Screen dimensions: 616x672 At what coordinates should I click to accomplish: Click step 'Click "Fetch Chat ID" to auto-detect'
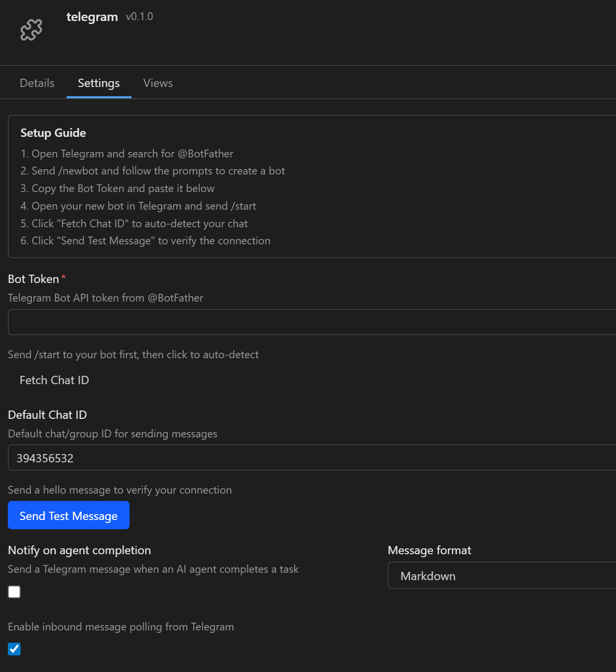(x=134, y=224)
